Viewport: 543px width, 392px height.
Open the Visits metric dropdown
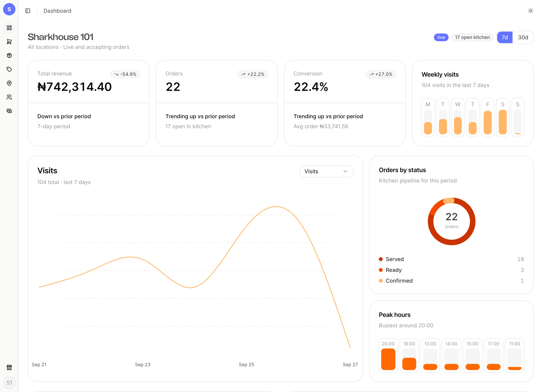(326, 171)
